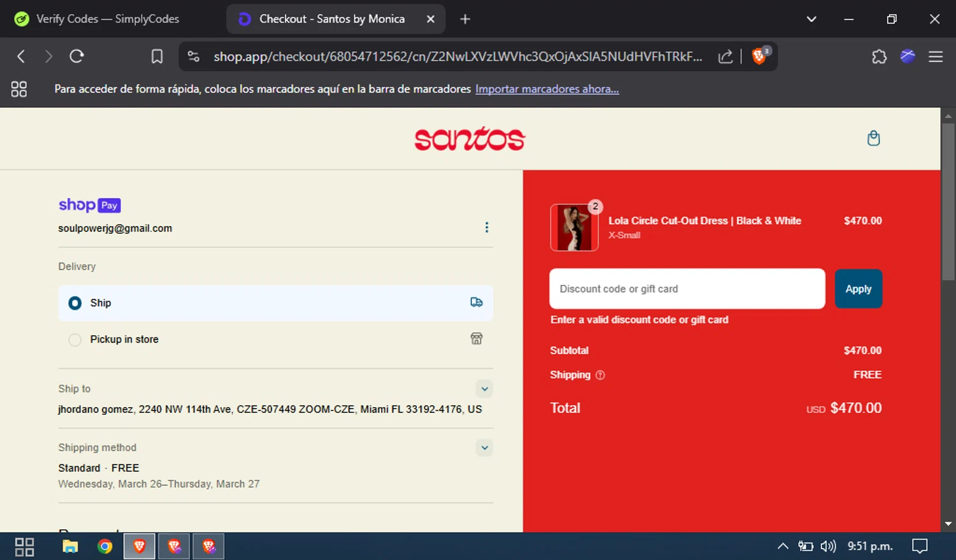Click the scrollbar up arrow
This screenshot has height=560, width=956.
[x=948, y=116]
